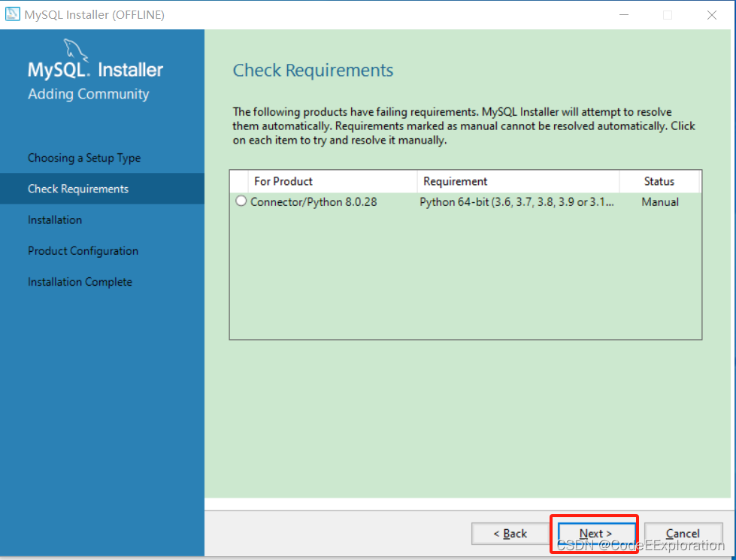
Task: Click the Next button
Action: click(x=595, y=534)
